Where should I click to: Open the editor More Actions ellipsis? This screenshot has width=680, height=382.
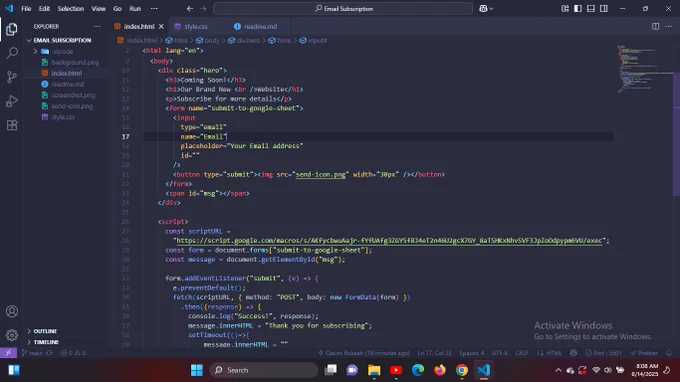668,26
